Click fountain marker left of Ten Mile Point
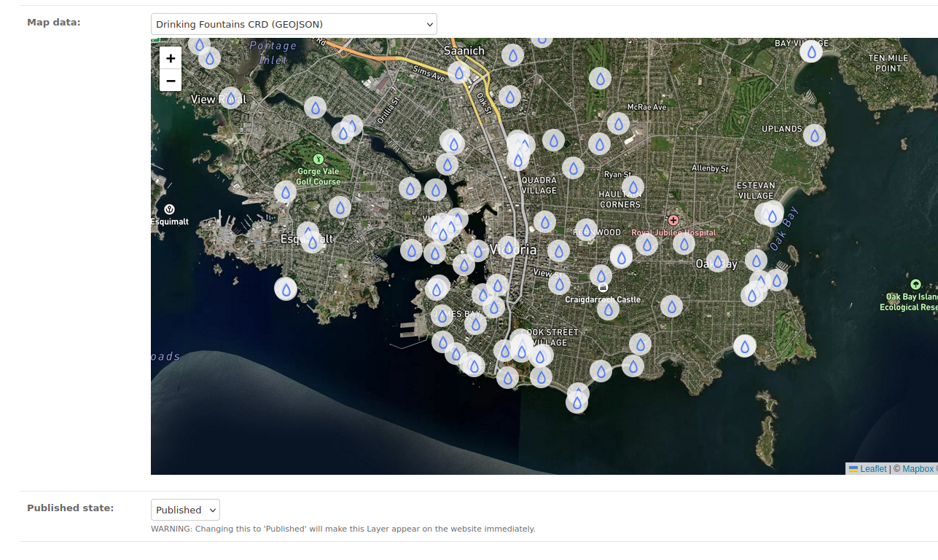The height and width of the screenshot is (560, 938). tap(811, 52)
